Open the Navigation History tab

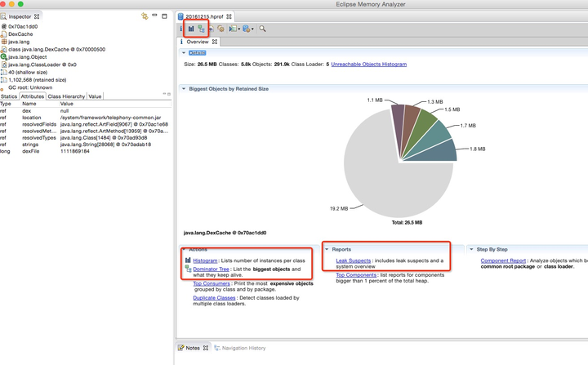(x=240, y=348)
